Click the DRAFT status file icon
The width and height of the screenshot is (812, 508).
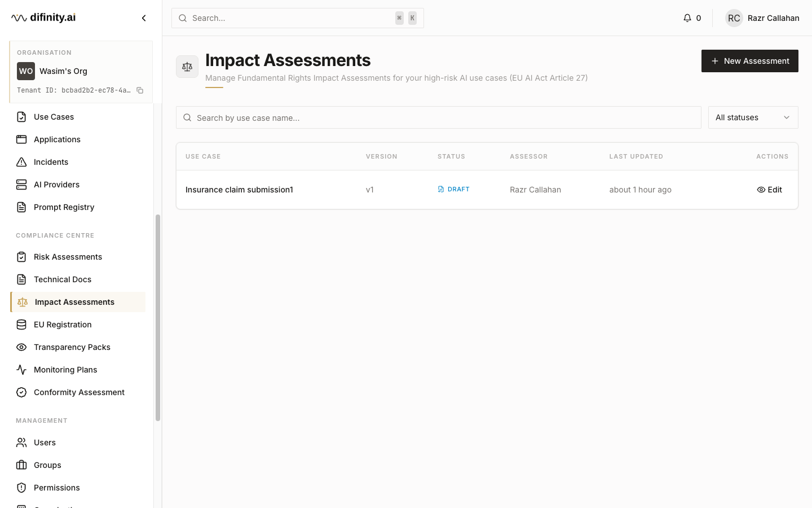[x=441, y=189]
